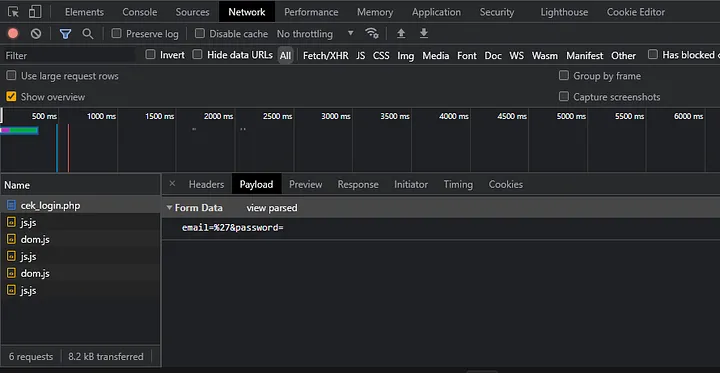720x373 pixels.
Task: Filter by All request types
Action: tap(285, 56)
